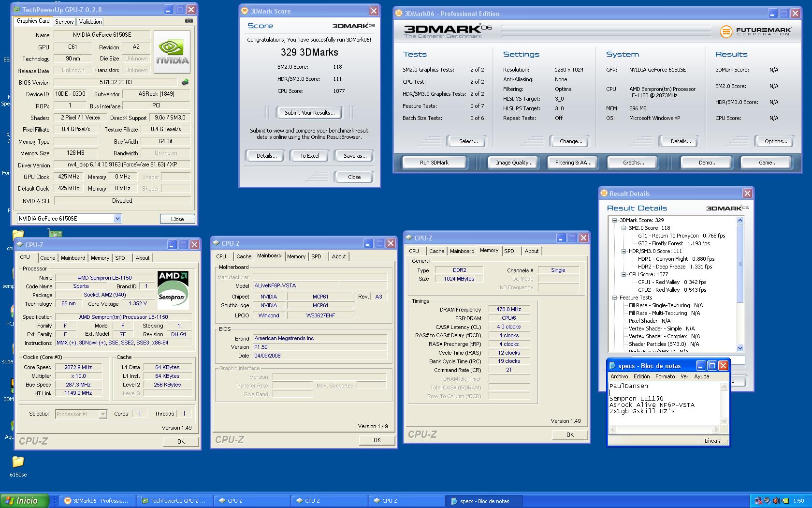Switch to 3DMark06 taskbar button

tap(97, 501)
